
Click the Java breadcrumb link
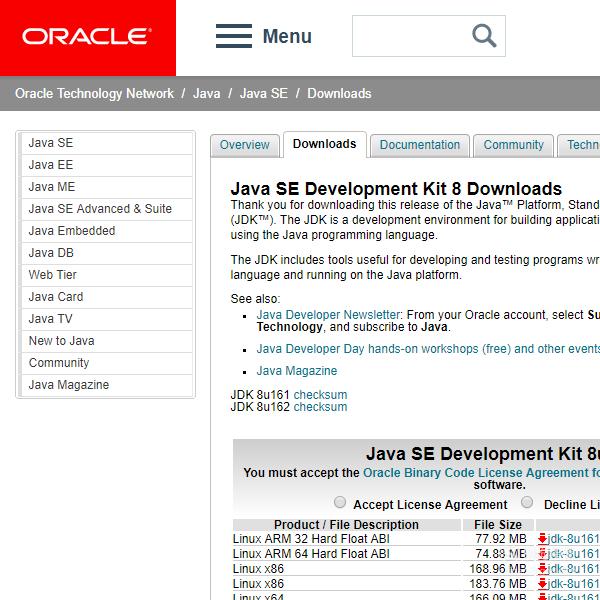point(207,94)
